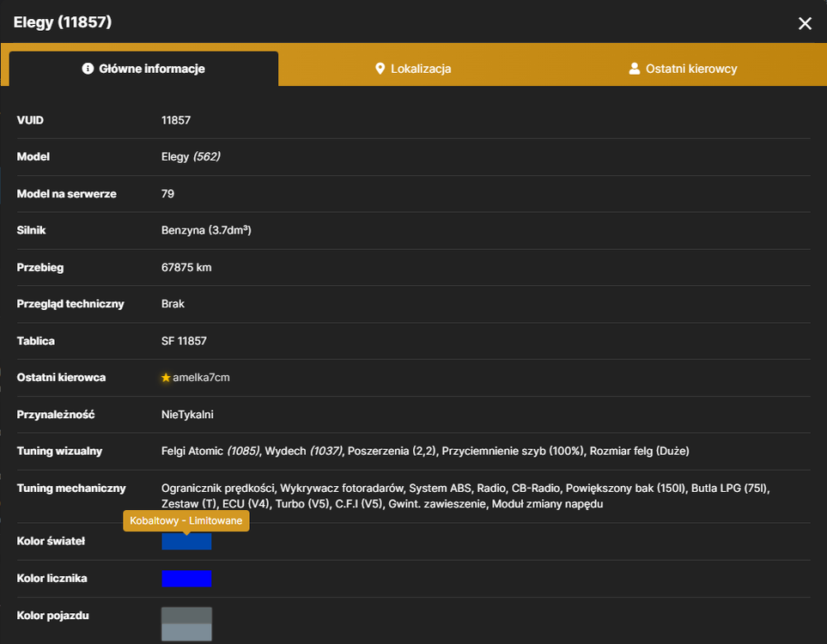Click the engine value Benzyna (3.7dm³)

coord(206,230)
